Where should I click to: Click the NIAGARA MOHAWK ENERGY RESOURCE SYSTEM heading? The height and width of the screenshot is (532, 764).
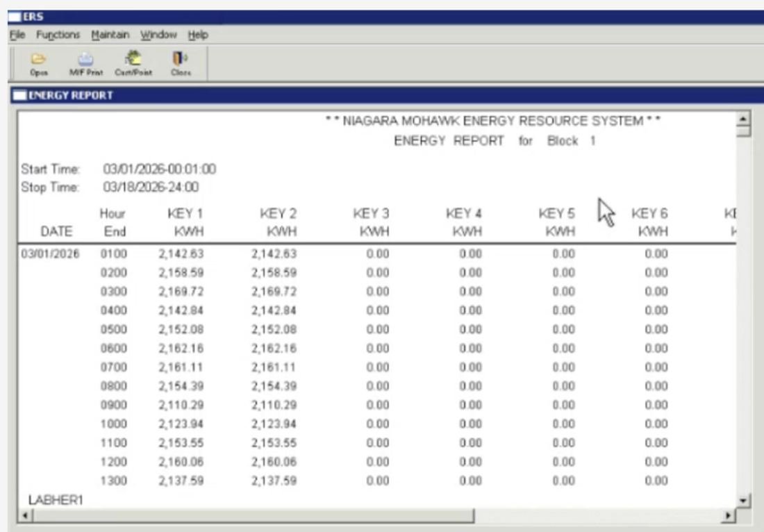click(x=493, y=121)
